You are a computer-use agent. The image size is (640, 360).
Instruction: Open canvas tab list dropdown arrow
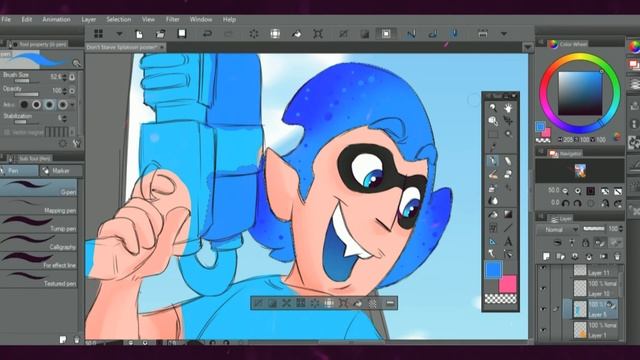528,48
